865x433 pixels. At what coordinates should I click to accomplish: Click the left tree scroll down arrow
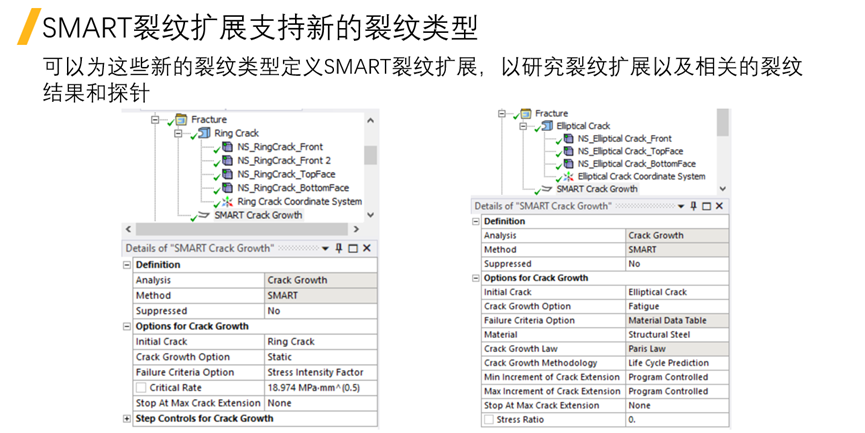click(x=371, y=215)
